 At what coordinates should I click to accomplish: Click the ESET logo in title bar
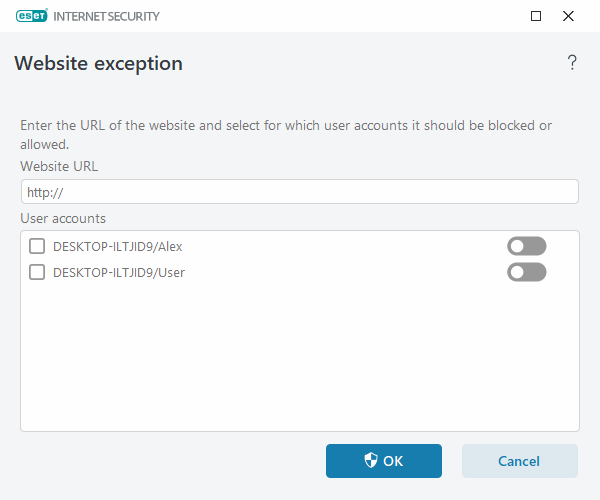[x=33, y=16]
